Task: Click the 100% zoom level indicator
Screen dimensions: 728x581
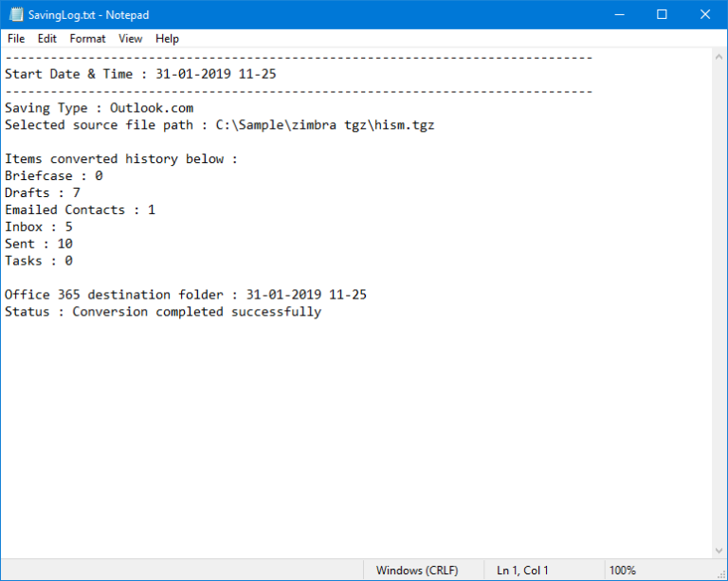Action: [623, 571]
